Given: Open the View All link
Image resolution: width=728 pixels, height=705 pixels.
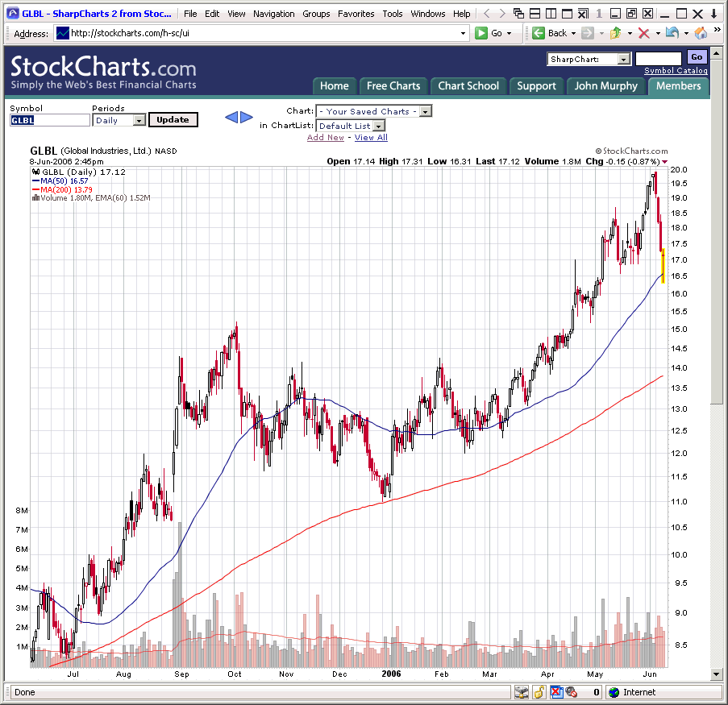Looking at the screenshot, I should click(371, 138).
